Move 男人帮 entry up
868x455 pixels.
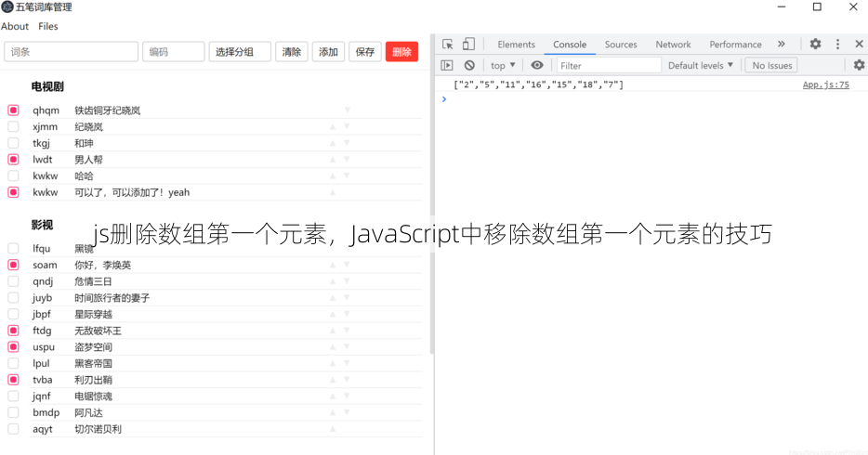333,159
